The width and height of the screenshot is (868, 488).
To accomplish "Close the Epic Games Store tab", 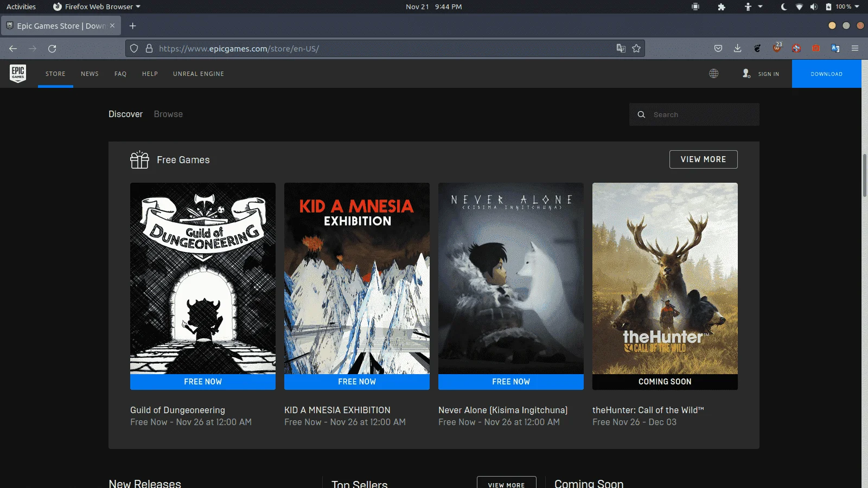I will [112, 25].
